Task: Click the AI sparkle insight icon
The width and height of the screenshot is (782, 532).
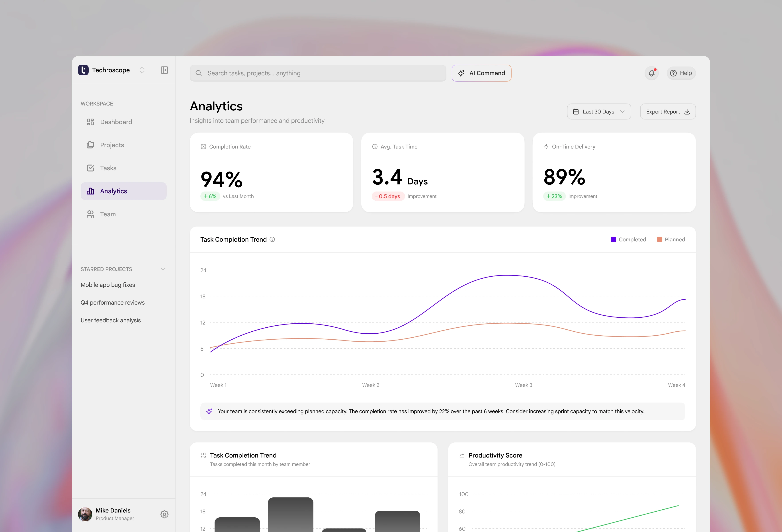Action: coord(209,411)
